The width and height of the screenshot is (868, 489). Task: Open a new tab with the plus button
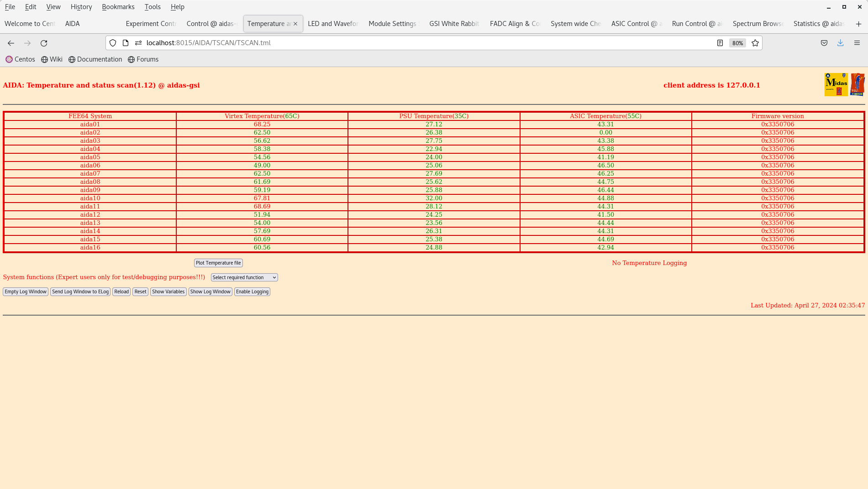858,24
